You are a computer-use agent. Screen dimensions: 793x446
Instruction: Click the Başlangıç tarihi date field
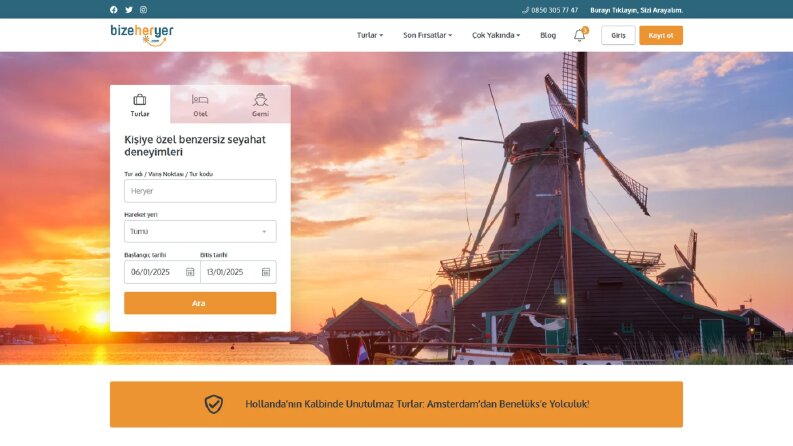point(162,272)
